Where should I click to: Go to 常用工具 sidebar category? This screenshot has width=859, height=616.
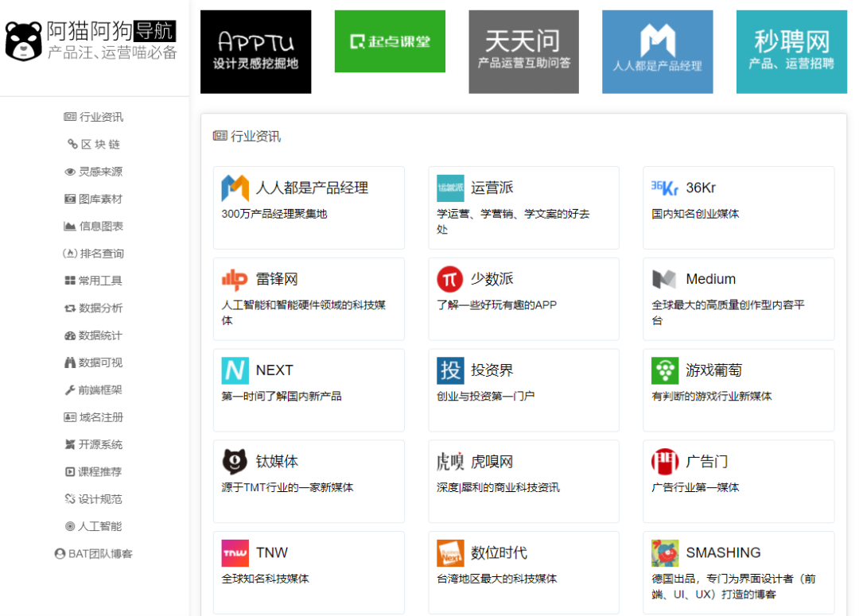94,281
